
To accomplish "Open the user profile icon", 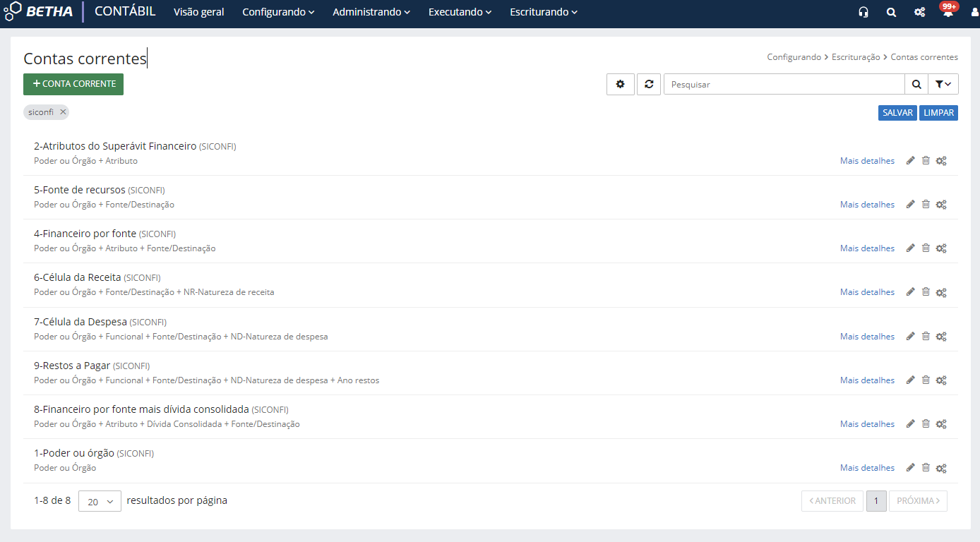I will pos(975,12).
